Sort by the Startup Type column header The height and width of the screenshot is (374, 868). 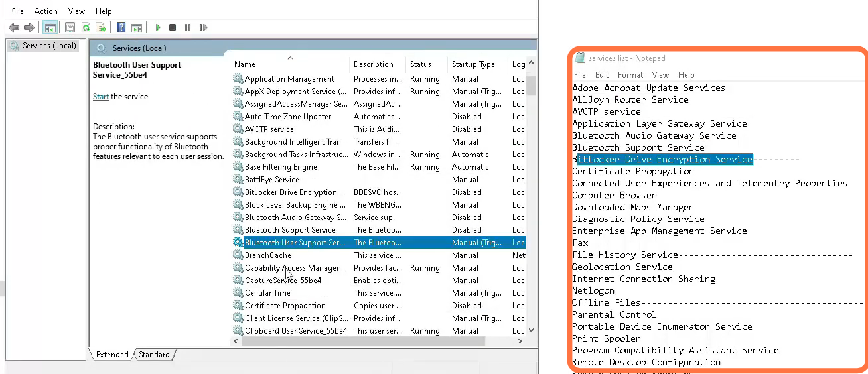pyautogui.click(x=473, y=64)
